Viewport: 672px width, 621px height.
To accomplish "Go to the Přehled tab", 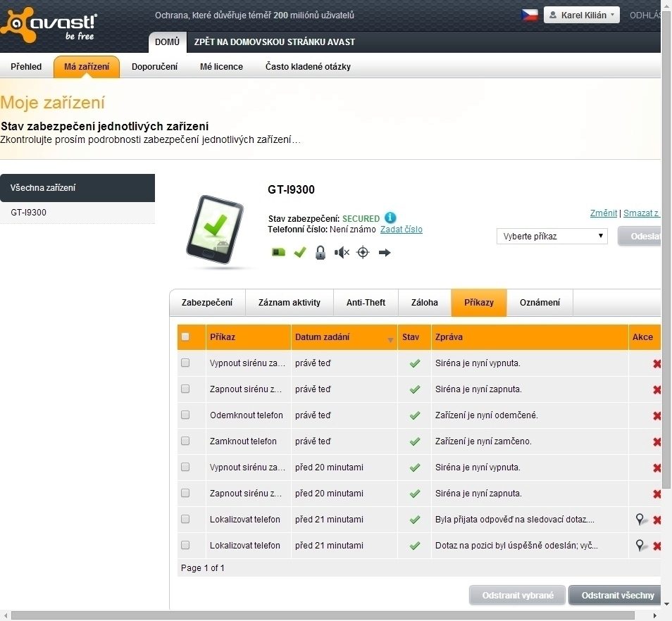I will tap(26, 66).
